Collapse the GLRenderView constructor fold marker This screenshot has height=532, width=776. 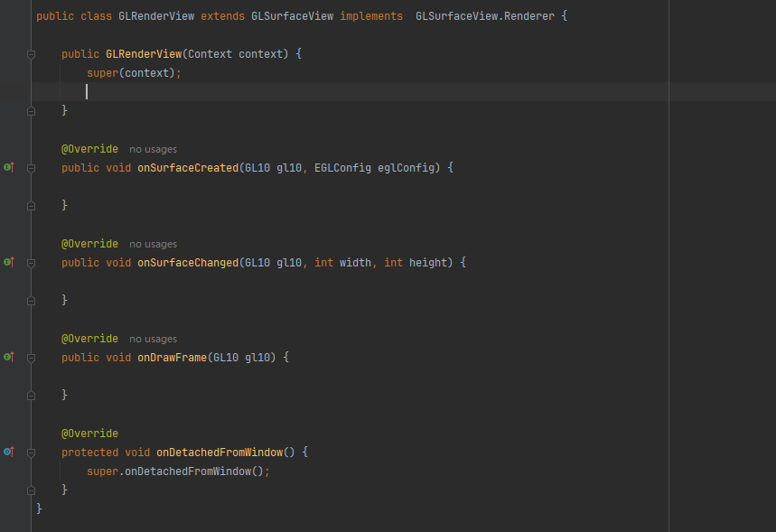(31, 54)
